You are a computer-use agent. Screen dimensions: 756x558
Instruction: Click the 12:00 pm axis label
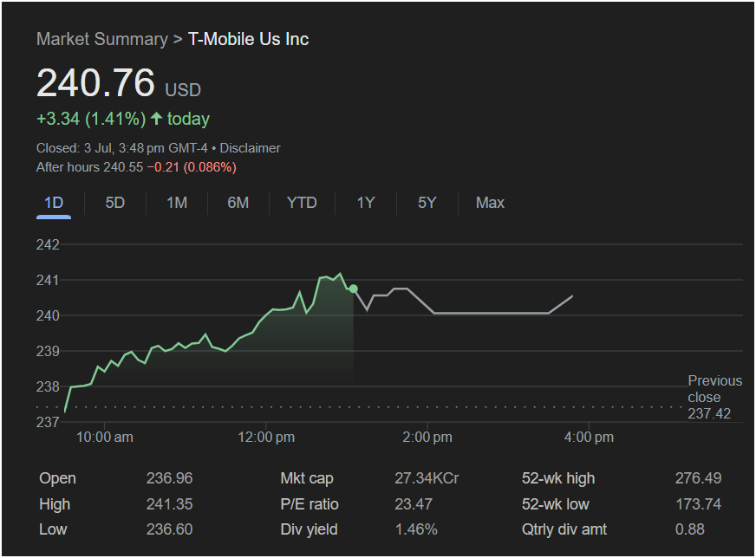[266, 437]
